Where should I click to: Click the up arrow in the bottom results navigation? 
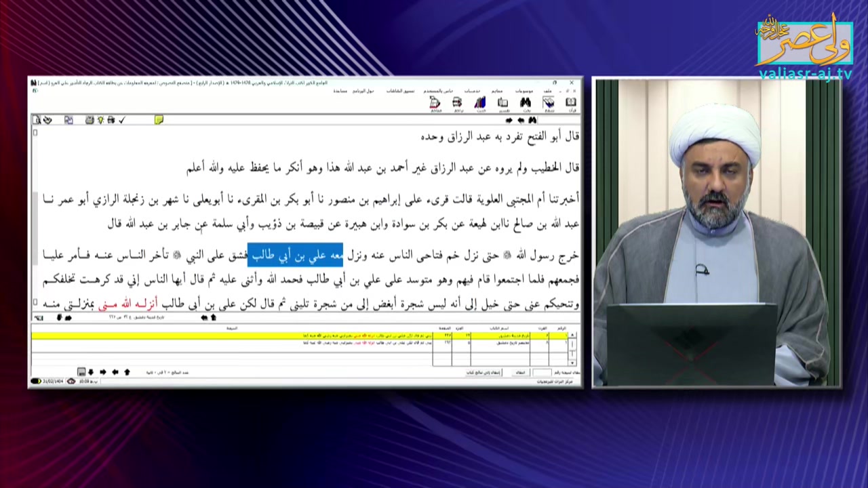pos(127,372)
